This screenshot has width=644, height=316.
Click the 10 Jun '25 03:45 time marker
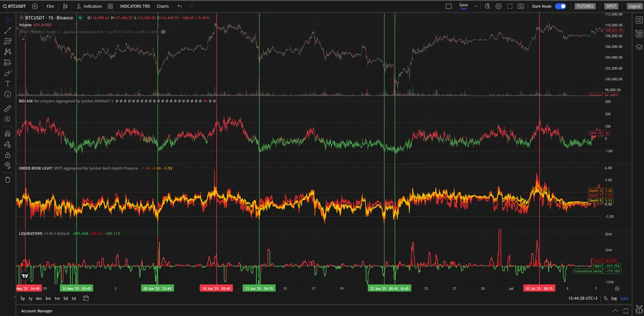click(x=216, y=288)
